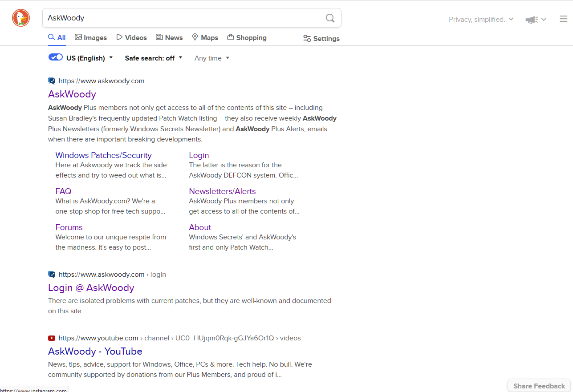Open the Newsletters/Alerts sitelink
This screenshot has width=573, height=392.
(222, 191)
